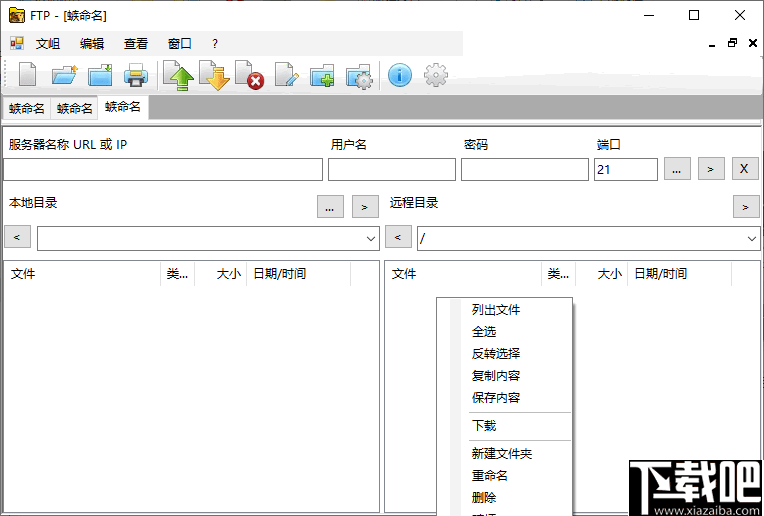Click the new blank document toolbar icon

click(x=27, y=75)
